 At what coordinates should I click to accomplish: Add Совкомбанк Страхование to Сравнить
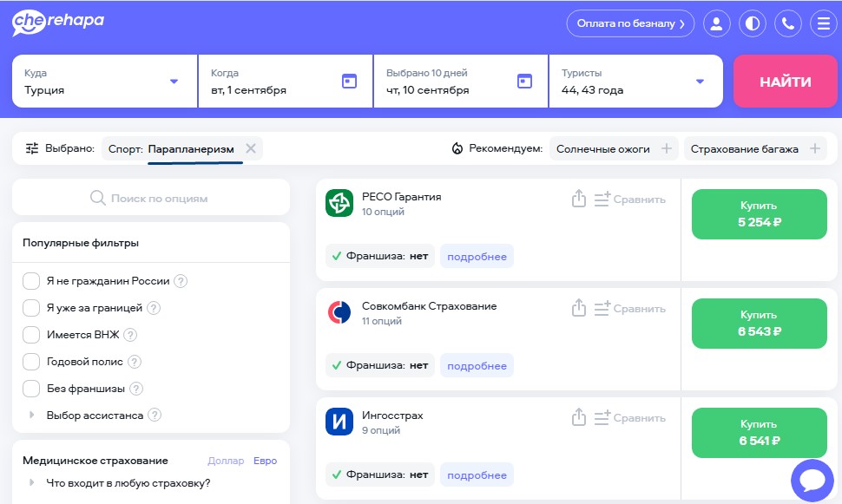[630, 309]
